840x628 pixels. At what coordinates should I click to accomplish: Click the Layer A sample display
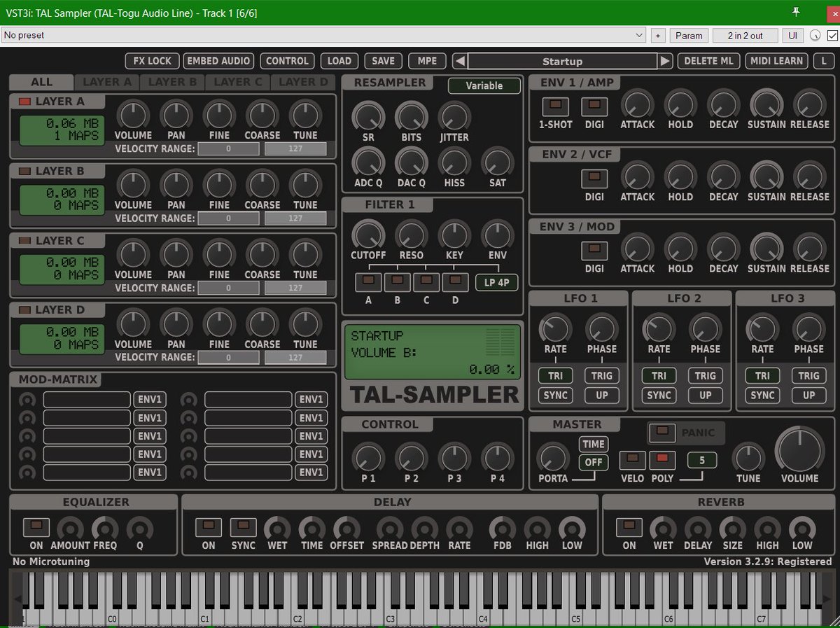pos(61,130)
